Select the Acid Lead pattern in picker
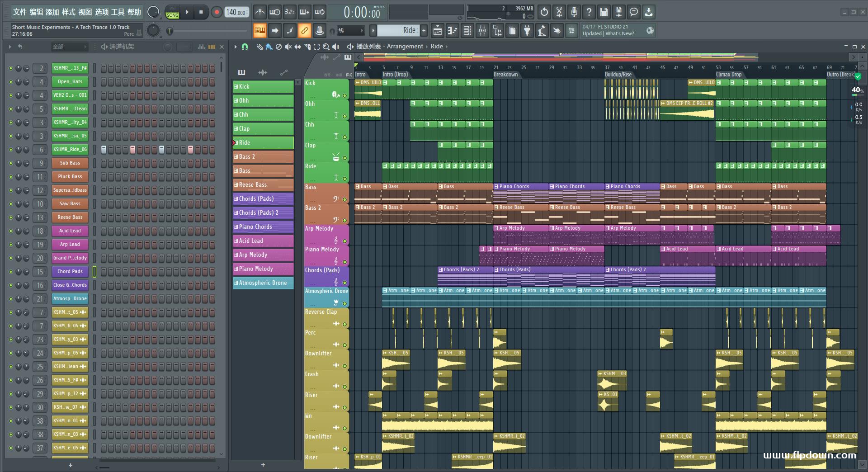The width and height of the screenshot is (868, 472). [263, 241]
